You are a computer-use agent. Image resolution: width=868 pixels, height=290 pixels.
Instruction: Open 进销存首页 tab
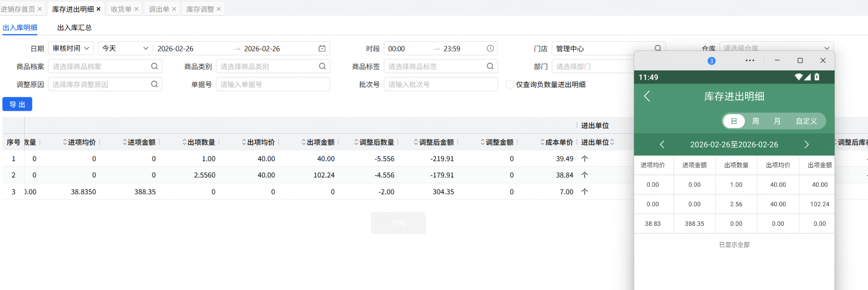[18, 9]
